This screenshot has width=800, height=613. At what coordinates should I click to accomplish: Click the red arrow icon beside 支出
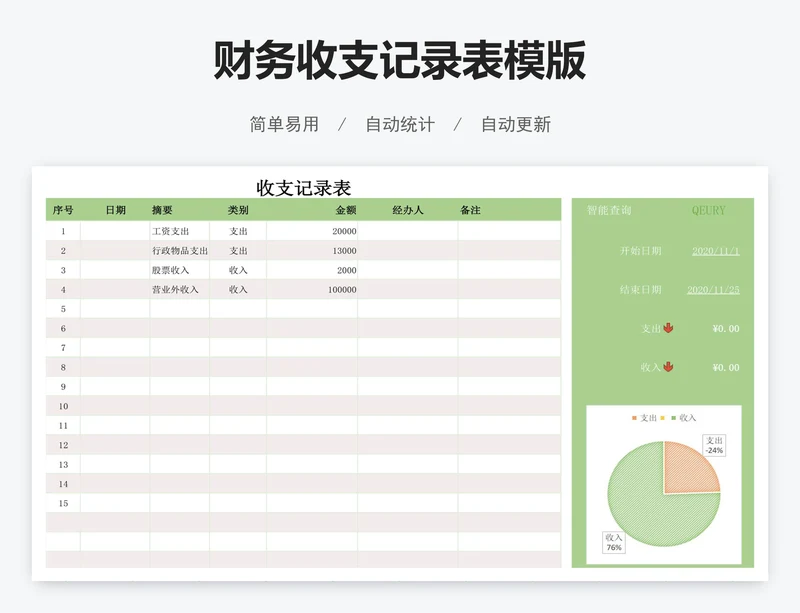pos(668,328)
